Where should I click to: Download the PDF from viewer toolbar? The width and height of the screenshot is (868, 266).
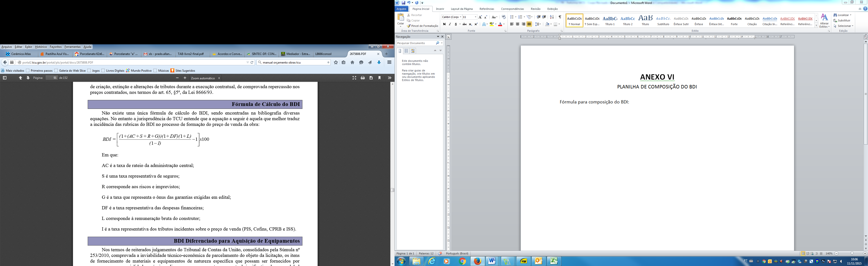pos(371,78)
